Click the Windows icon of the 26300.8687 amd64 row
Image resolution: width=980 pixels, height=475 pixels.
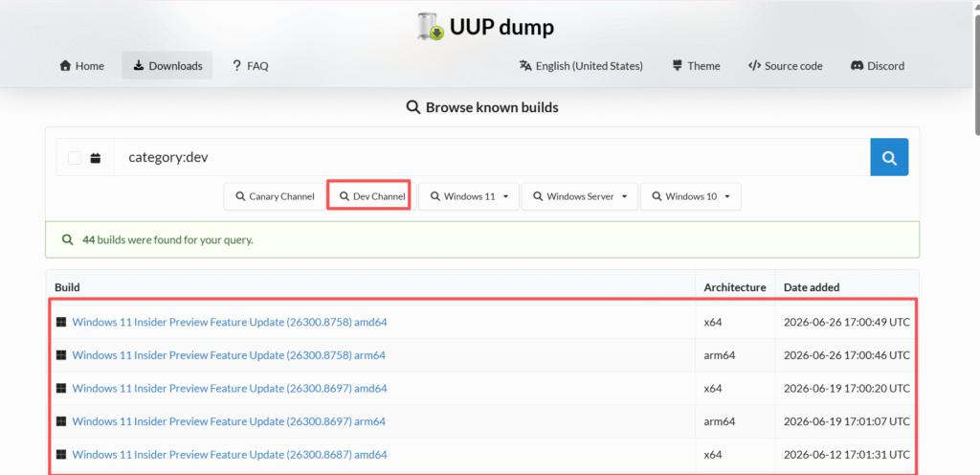click(x=60, y=454)
